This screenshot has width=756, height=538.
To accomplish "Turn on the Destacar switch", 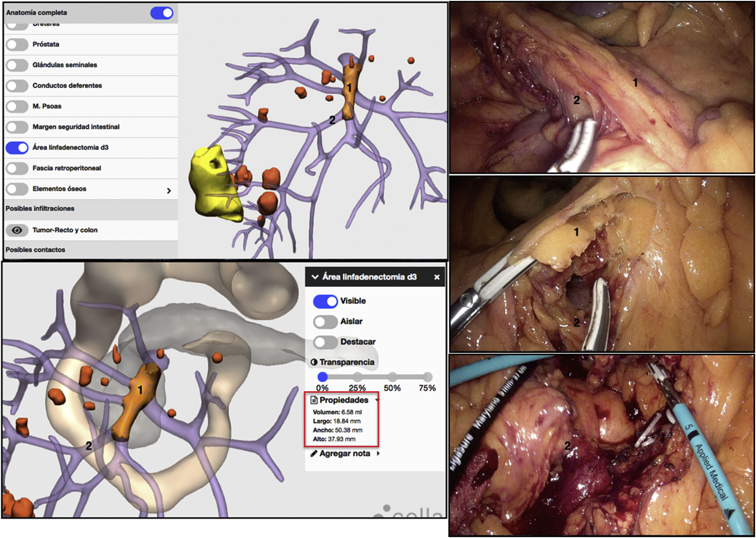I will [x=325, y=342].
